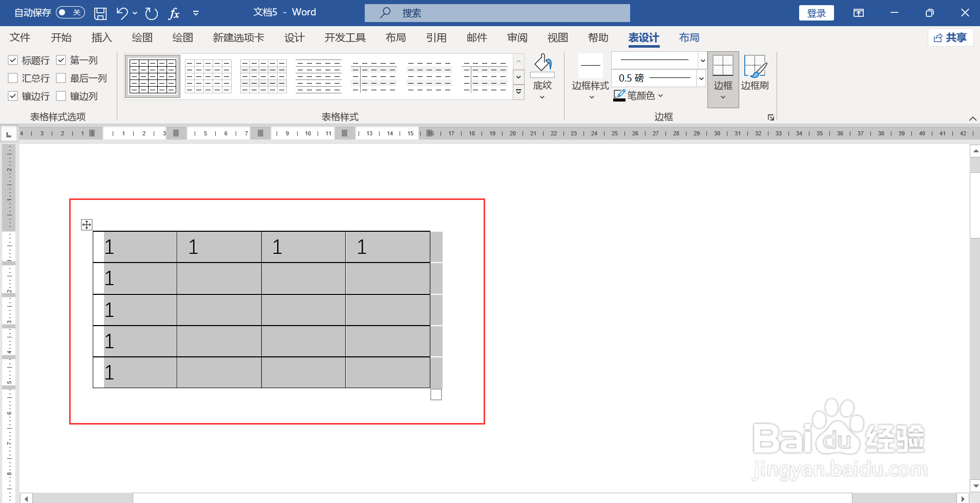
Task: Click the fx formula icon
Action: (174, 13)
